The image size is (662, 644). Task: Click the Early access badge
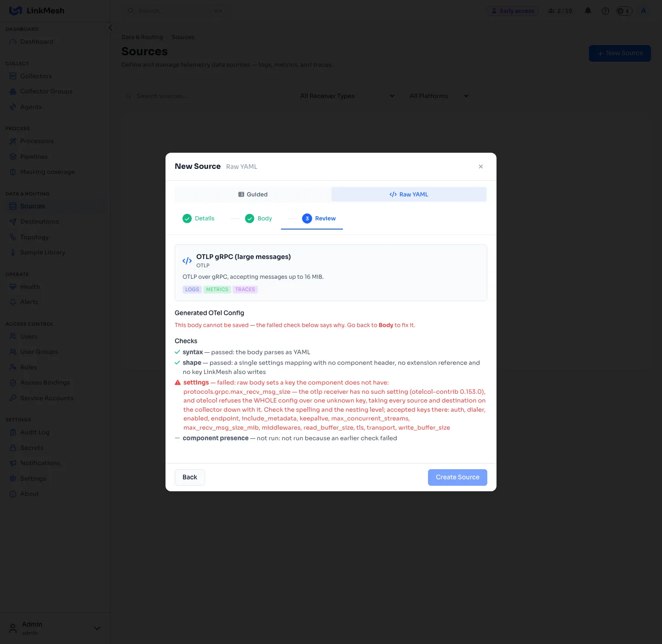point(513,11)
